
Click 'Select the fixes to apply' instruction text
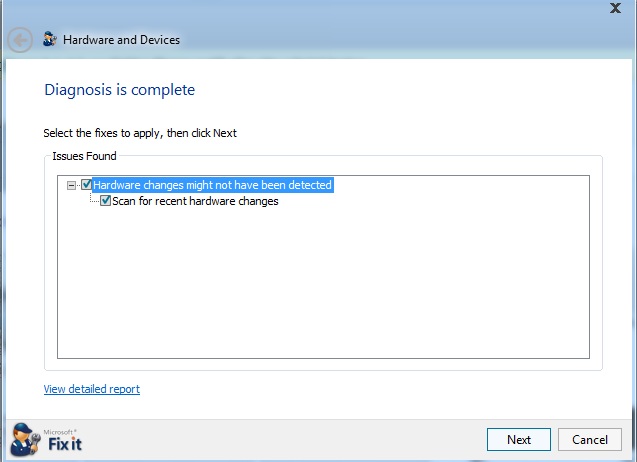pyautogui.click(x=140, y=133)
